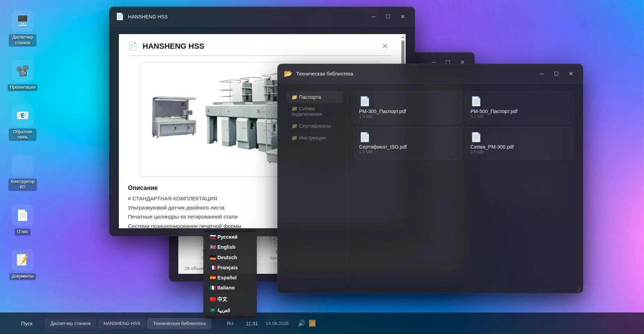Click the network signal icon in taskbar

(x=312, y=323)
